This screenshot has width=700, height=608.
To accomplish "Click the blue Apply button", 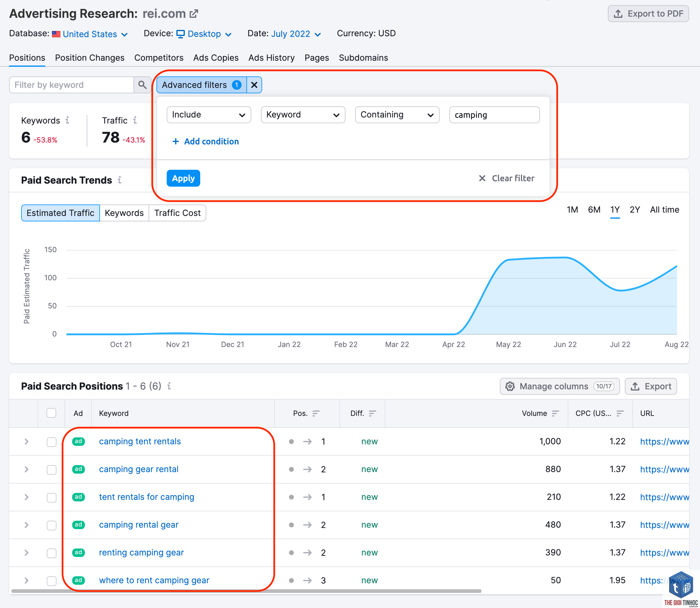I will coord(183,178).
